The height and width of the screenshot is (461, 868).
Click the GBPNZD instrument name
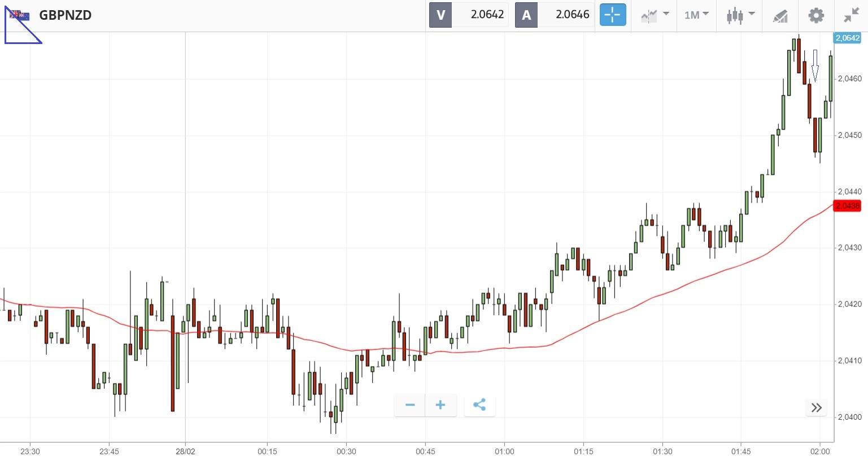point(66,15)
